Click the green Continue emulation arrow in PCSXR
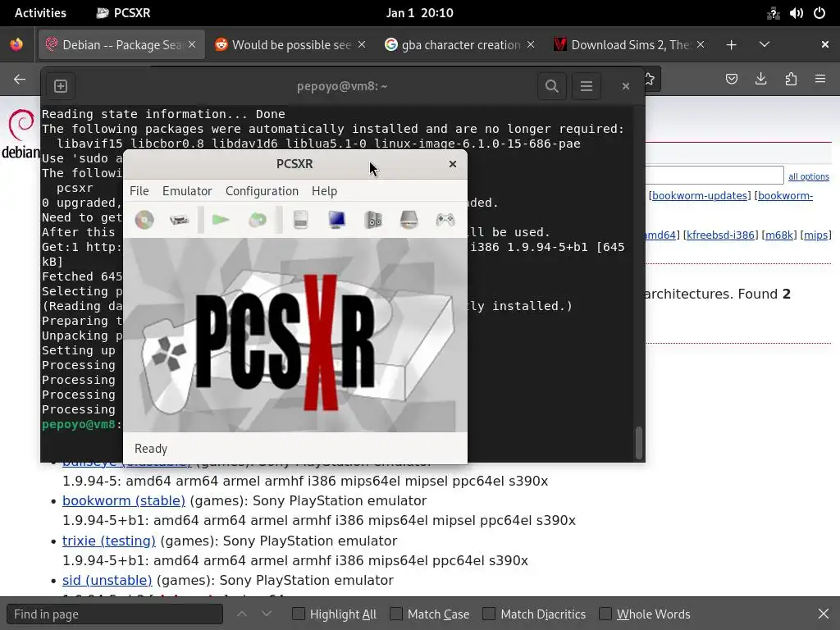The height and width of the screenshot is (630, 840). [x=221, y=220]
